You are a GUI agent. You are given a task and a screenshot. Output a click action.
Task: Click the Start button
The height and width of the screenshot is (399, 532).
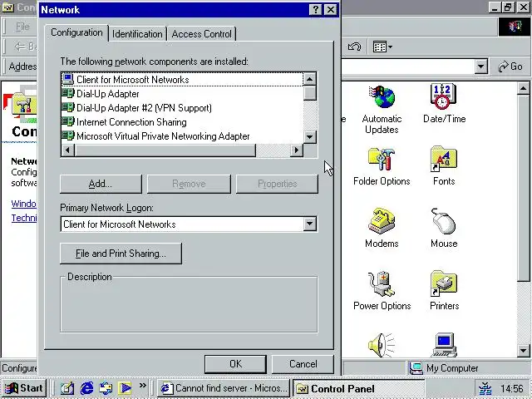tap(23, 388)
